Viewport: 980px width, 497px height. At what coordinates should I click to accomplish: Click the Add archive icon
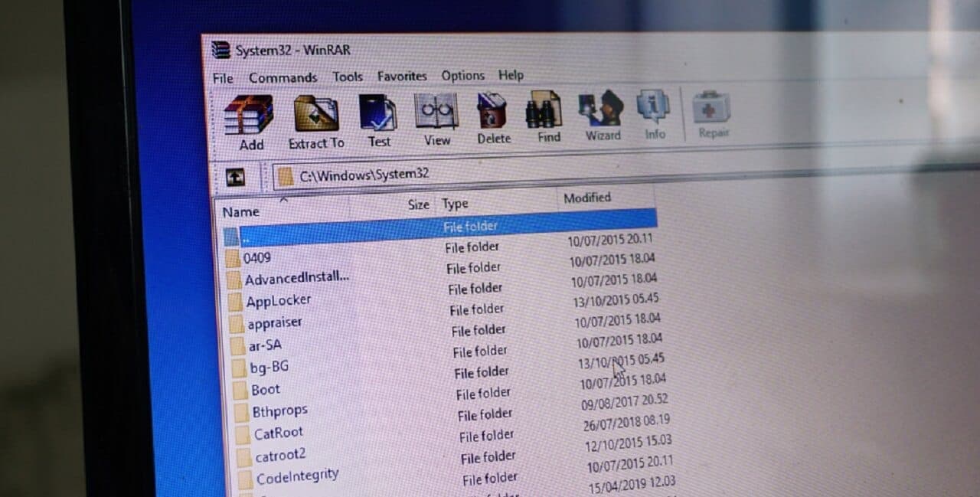250,115
